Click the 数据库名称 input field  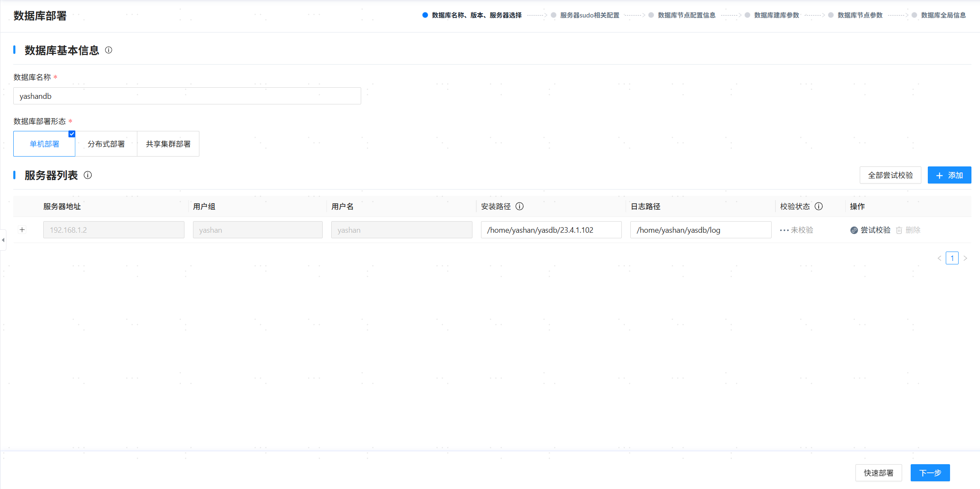[x=187, y=96]
